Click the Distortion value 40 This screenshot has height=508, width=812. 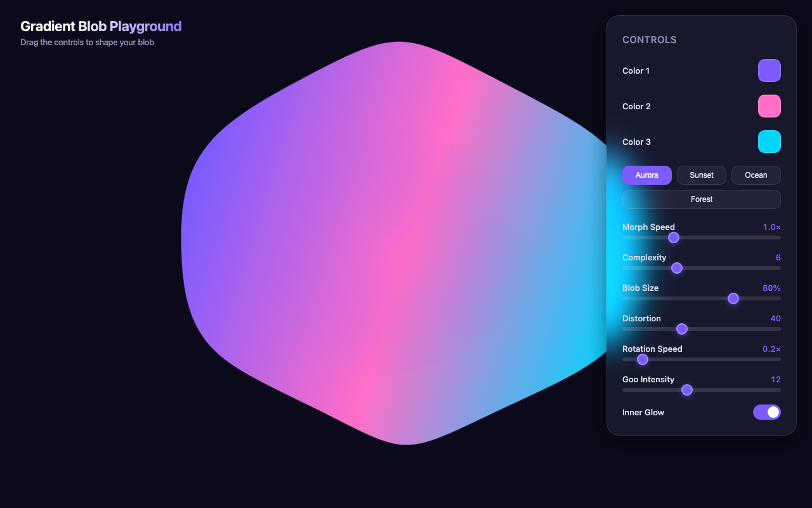coord(775,318)
